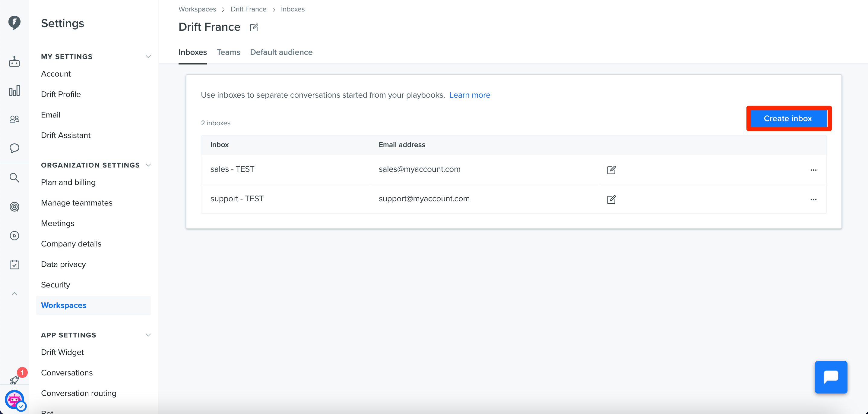Viewport: 868px width, 414px height.
Task: Open the conversations chat bubble icon
Action: (x=14, y=148)
